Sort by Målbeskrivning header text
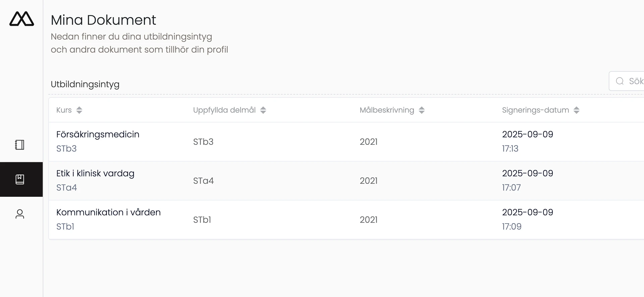The width and height of the screenshot is (644, 297). 387,110
